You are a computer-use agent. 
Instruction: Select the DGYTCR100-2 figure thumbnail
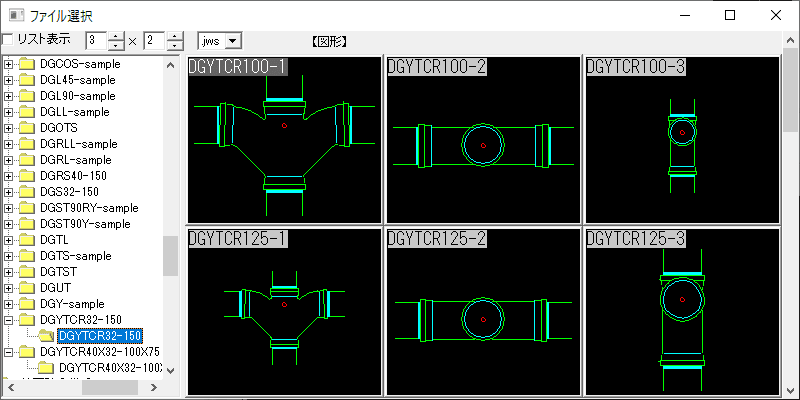[483, 140]
